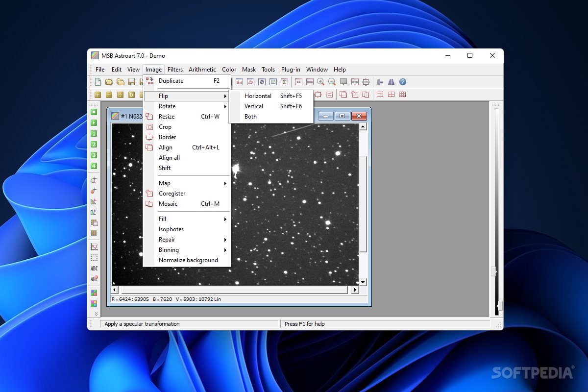Screen dimensions: 588x392
Task: Expand the Rotate submenu
Action: pos(187,106)
